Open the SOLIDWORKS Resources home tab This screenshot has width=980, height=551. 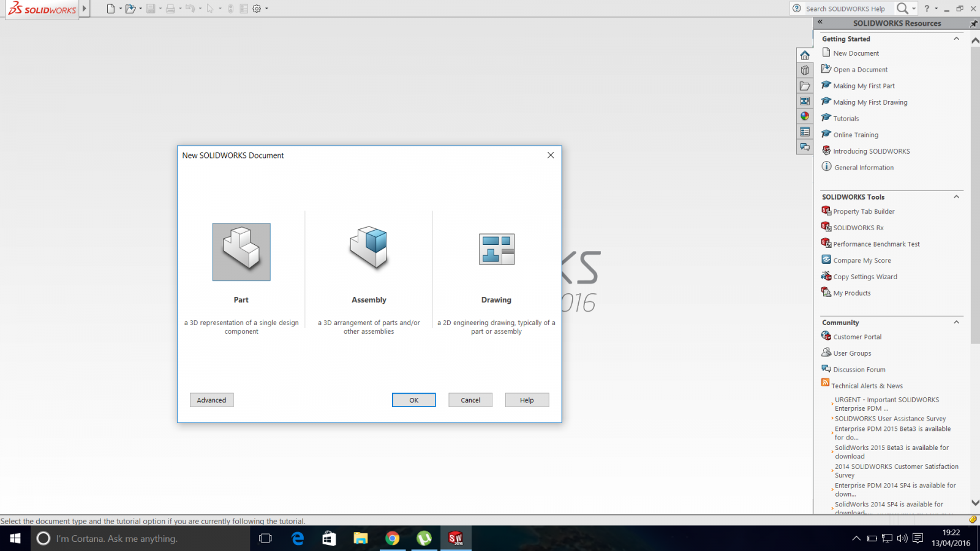click(805, 55)
